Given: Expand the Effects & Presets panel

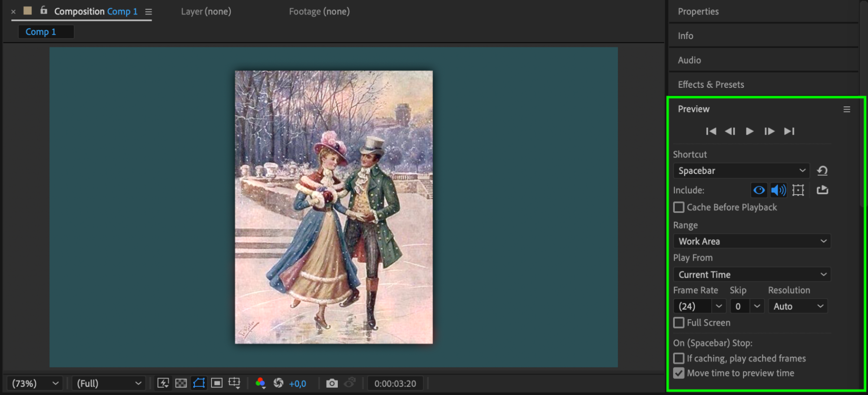Looking at the screenshot, I should (x=711, y=85).
